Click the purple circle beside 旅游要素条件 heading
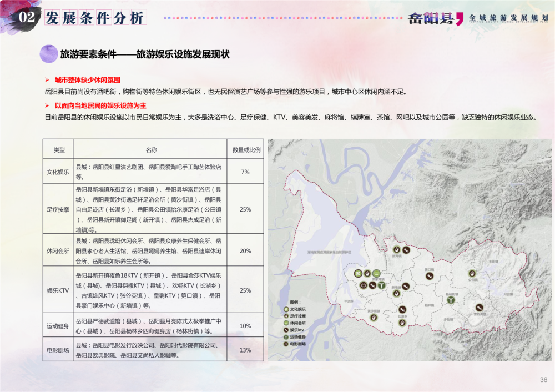 point(49,54)
